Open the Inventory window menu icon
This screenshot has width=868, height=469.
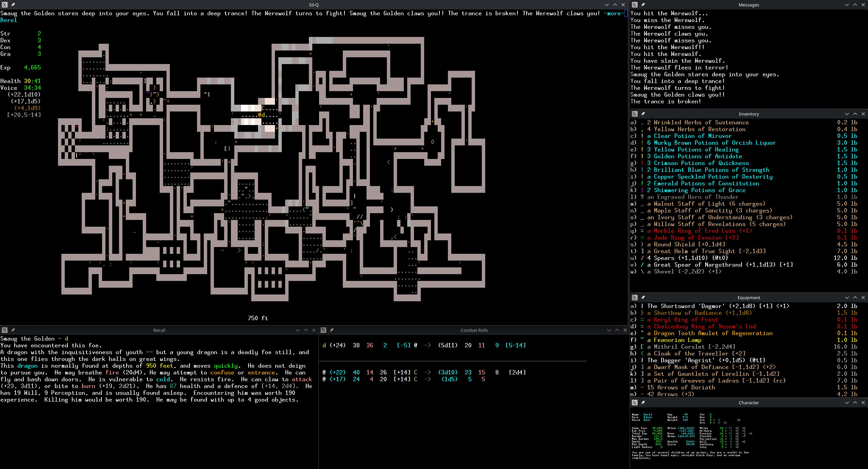pyautogui.click(x=635, y=114)
